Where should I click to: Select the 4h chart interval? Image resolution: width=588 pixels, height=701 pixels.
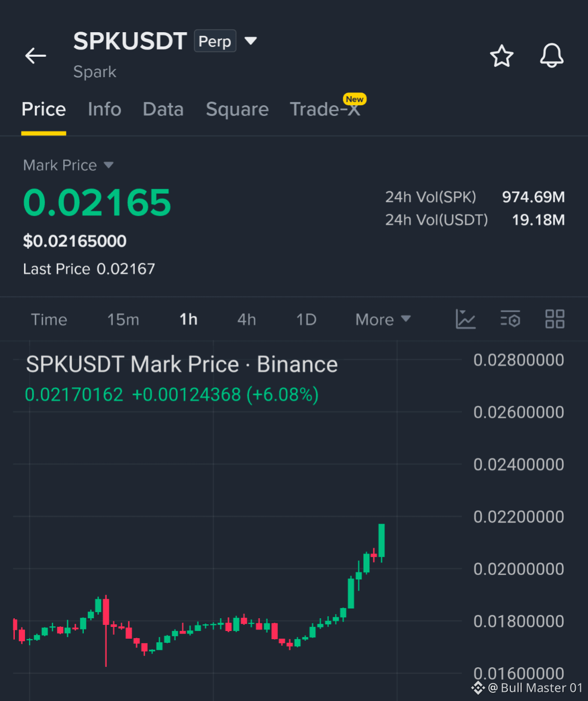[x=247, y=319]
